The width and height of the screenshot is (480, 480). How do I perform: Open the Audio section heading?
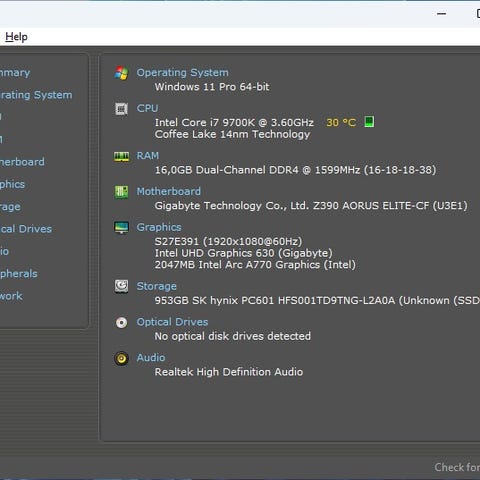151,357
